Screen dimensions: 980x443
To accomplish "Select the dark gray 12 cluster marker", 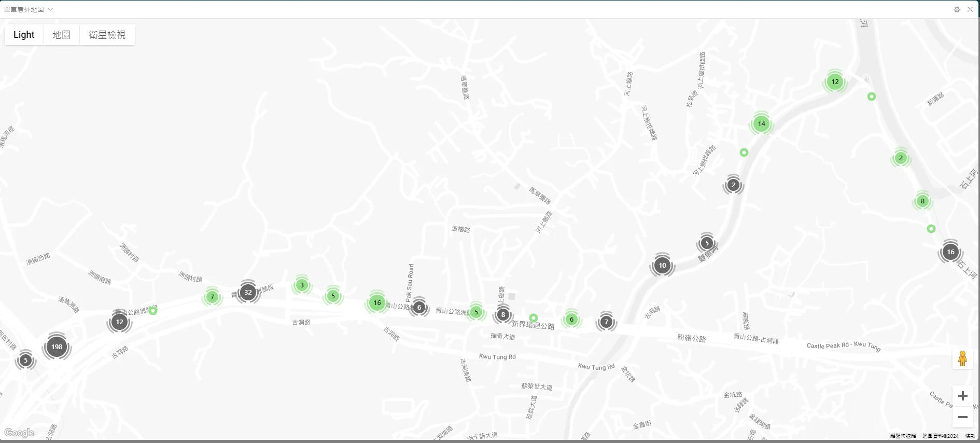I will pyautogui.click(x=120, y=322).
